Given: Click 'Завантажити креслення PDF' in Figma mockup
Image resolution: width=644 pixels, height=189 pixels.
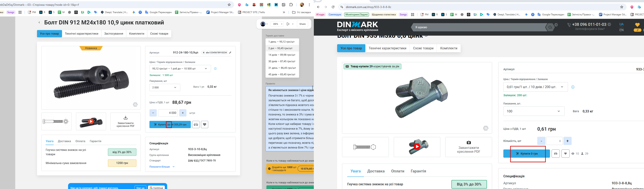Looking at the screenshot, I should [126, 121].
